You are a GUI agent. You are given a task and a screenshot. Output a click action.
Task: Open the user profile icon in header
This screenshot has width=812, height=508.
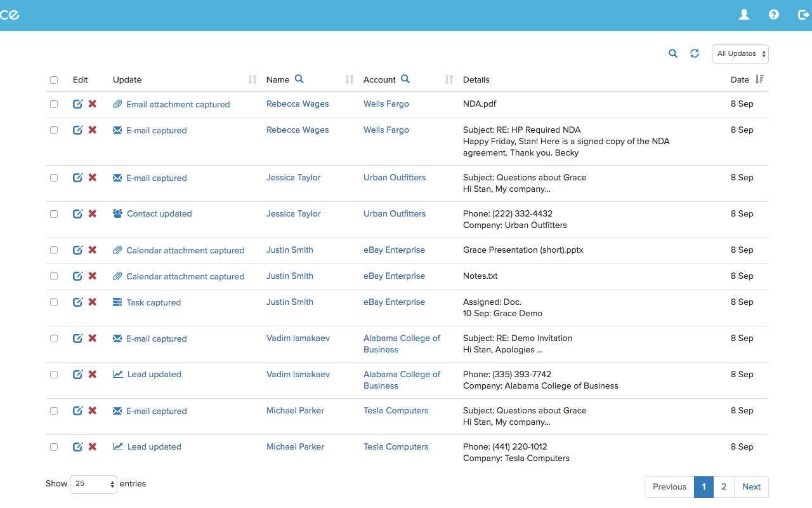point(744,15)
